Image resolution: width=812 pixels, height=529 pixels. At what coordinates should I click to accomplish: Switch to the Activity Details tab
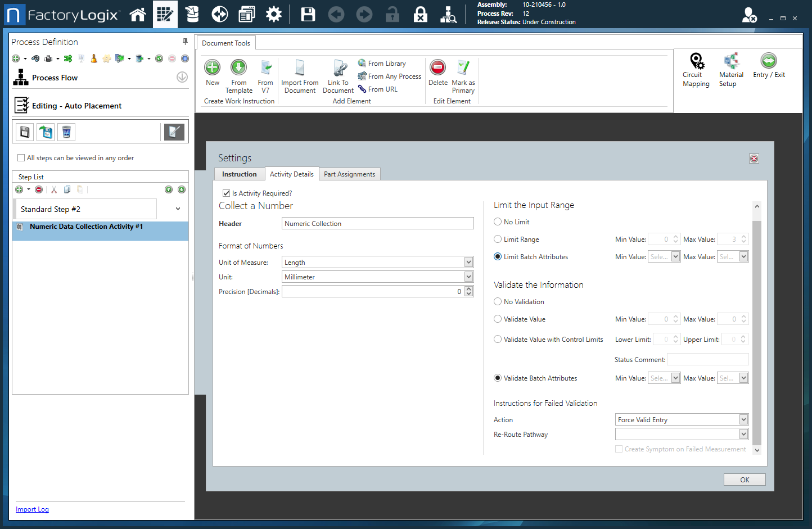point(291,174)
